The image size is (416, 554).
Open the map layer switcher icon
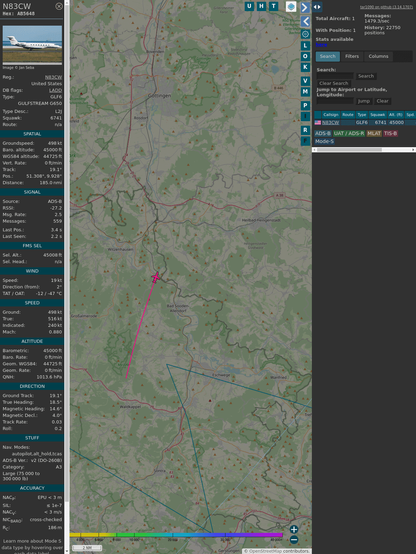(291, 7)
